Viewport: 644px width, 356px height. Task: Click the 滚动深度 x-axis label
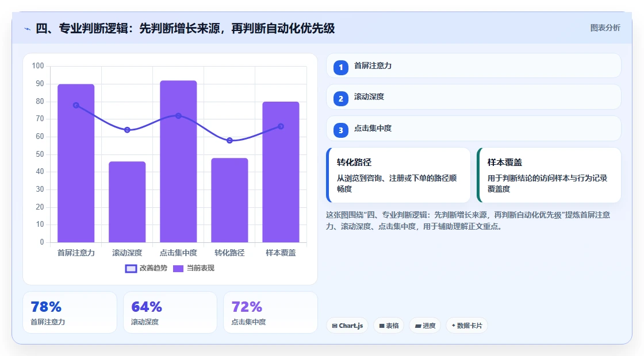click(127, 253)
